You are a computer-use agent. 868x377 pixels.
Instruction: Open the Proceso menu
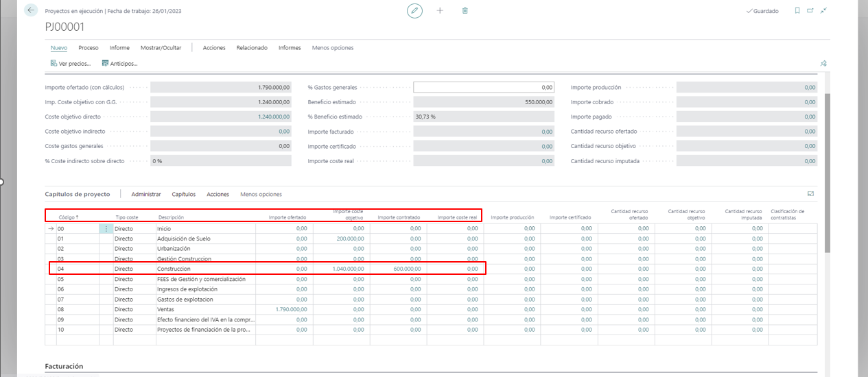click(x=89, y=48)
